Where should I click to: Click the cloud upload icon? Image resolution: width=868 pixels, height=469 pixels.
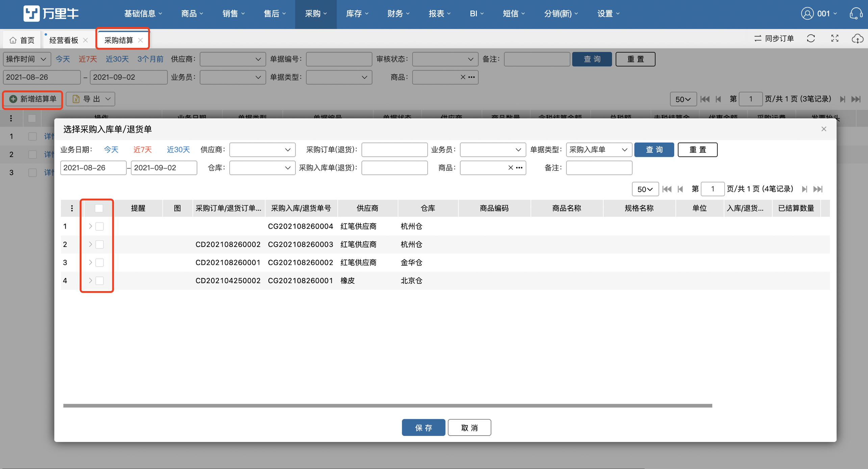pos(858,39)
